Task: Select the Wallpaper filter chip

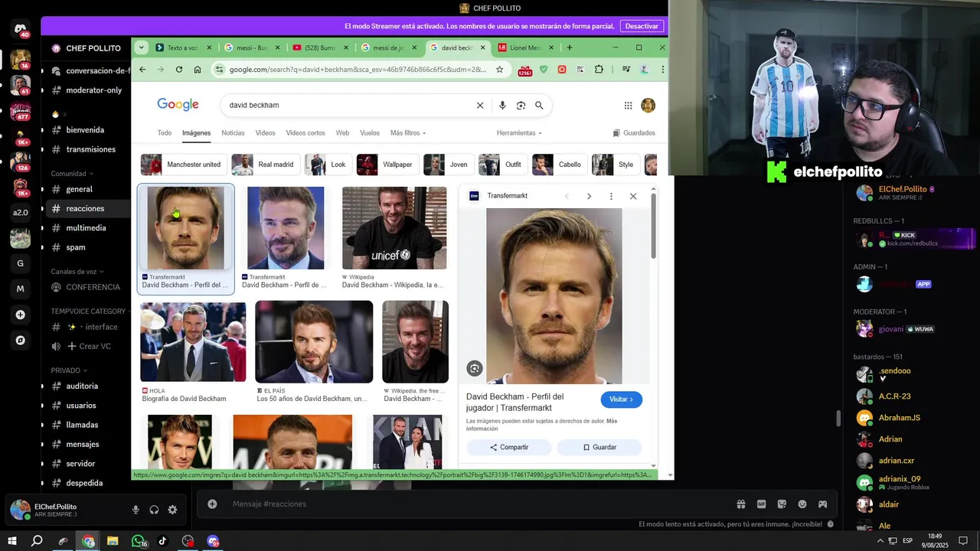Action: [x=388, y=165]
